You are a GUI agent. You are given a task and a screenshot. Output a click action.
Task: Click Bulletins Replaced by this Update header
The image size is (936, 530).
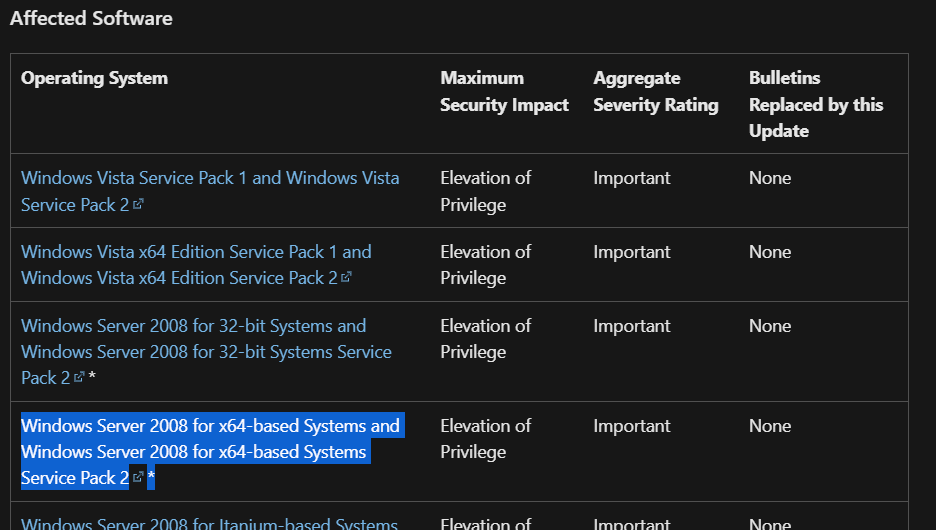point(816,104)
